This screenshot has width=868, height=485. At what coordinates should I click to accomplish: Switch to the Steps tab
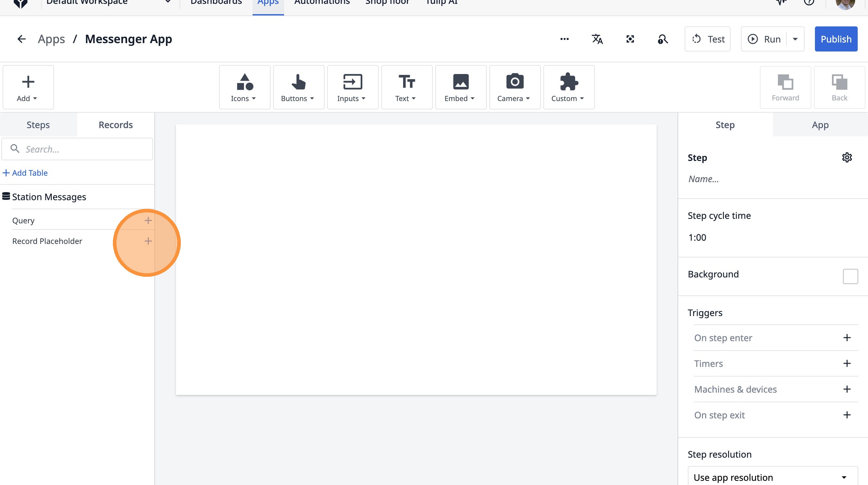38,125
